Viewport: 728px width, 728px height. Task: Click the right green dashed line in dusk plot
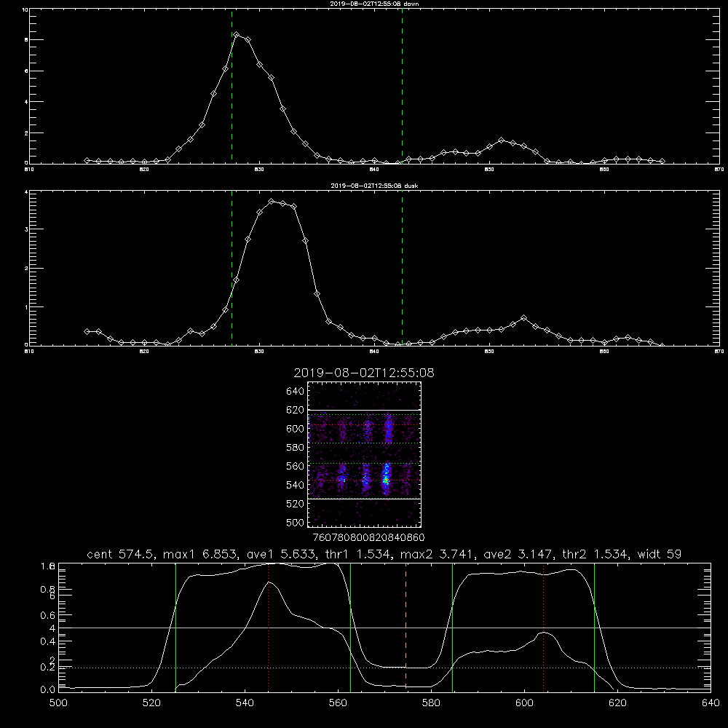coord(402,268)
